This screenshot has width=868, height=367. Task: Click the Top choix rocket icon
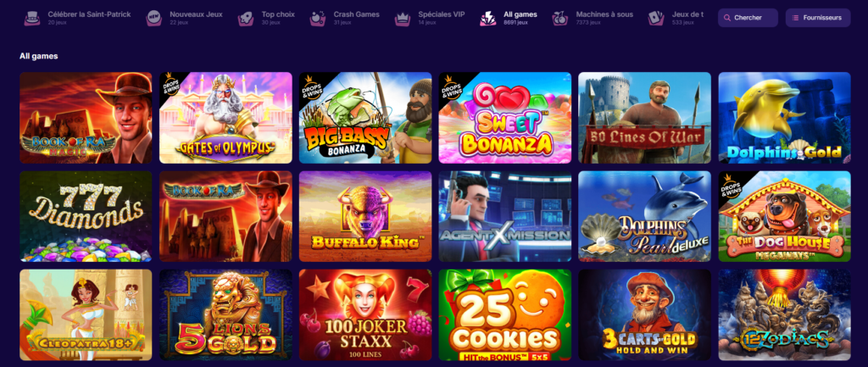point(246,19)
